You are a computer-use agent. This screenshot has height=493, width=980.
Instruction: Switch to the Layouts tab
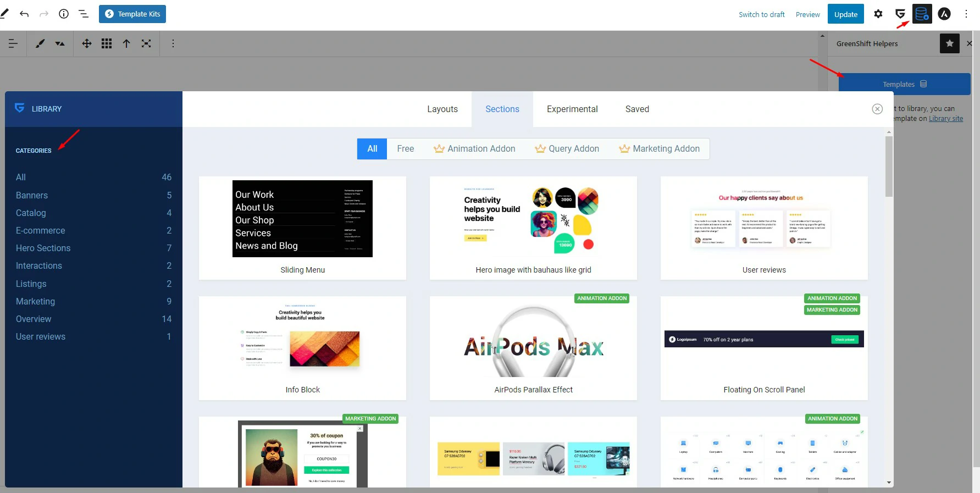point(442,109)
